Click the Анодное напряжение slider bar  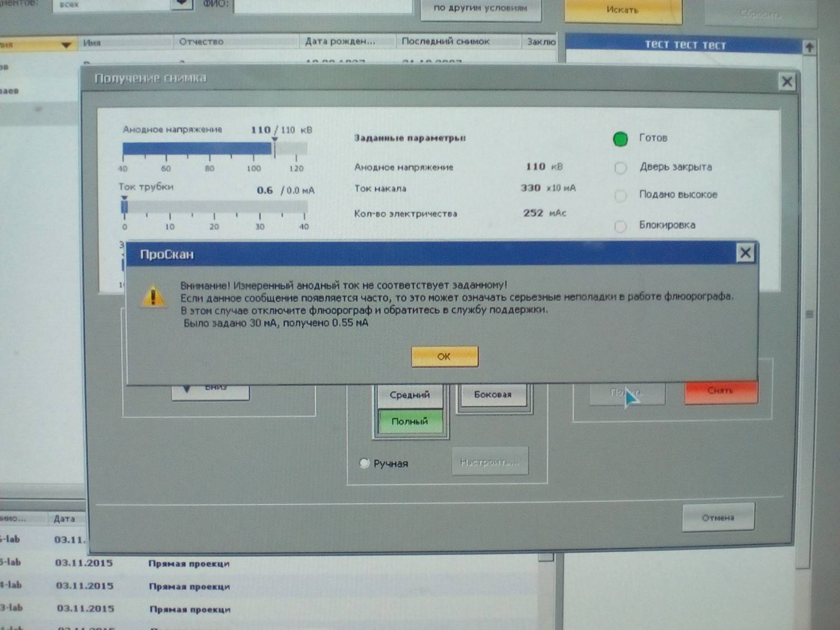[214, 148]
